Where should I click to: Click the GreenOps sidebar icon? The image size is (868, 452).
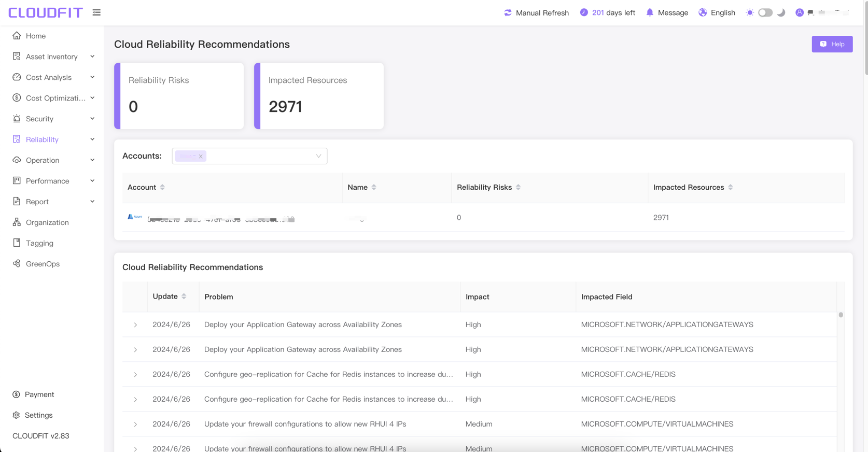(17, 264)
